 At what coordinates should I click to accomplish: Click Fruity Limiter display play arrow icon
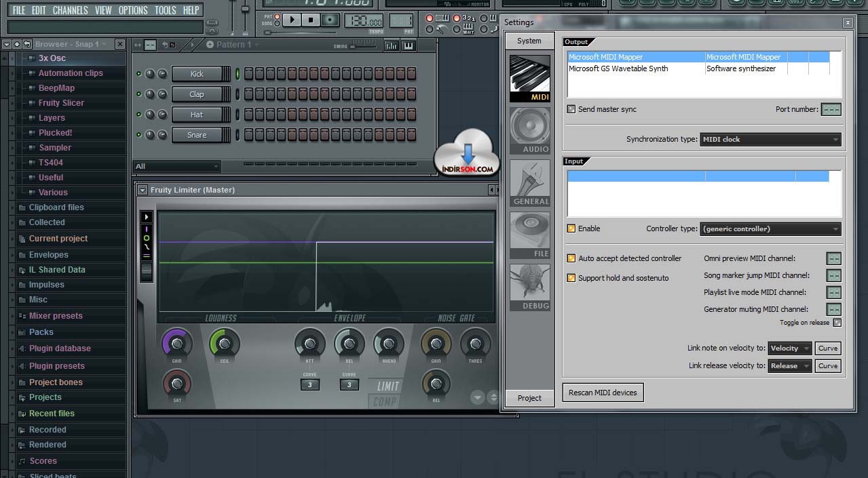click(146, 217)
